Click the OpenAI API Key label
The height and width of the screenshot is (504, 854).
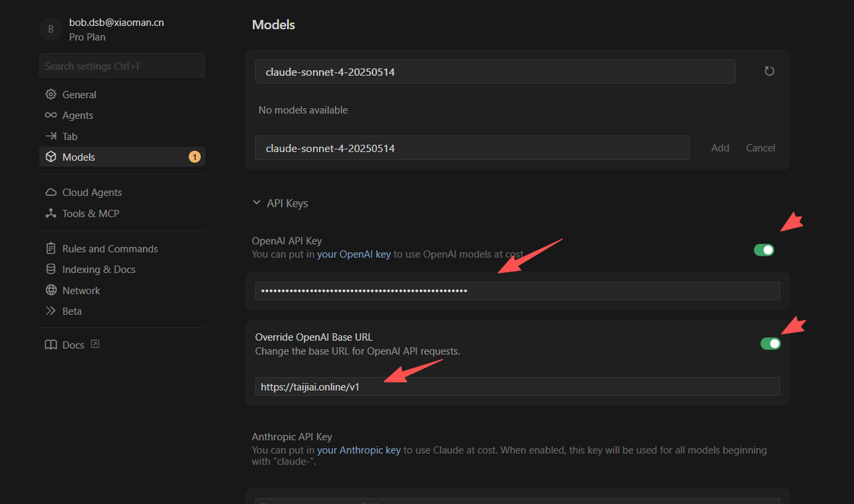287,241
